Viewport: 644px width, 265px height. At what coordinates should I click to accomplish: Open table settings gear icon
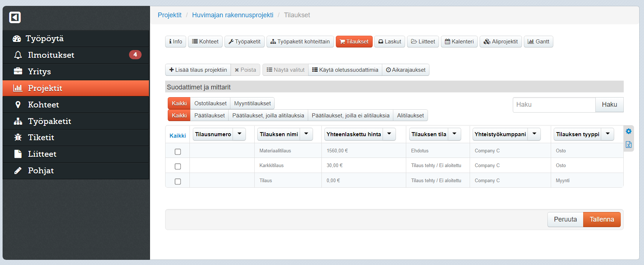tap(629, 131)
